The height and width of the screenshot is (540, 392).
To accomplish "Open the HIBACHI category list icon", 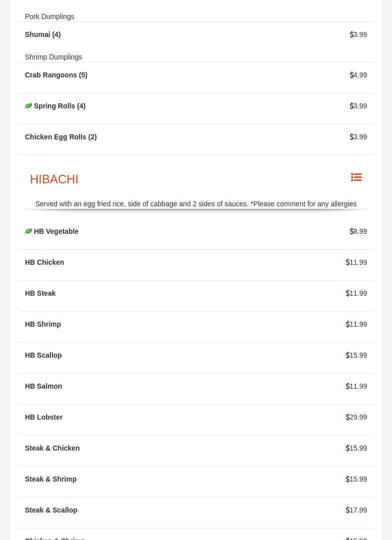I will click(x=356, y=177).
